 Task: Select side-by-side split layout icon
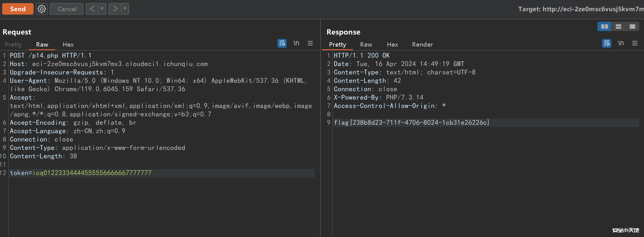pyautogui.click(x=604, y=27)
